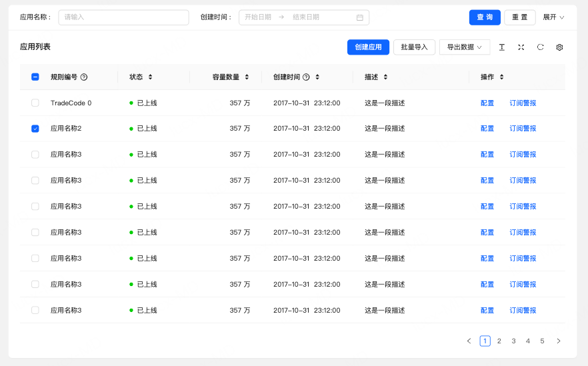This screenshot has width=588, height=366.
Task: Check the sixth 应用名称3 row checkbox
Action: click(35, 284)
